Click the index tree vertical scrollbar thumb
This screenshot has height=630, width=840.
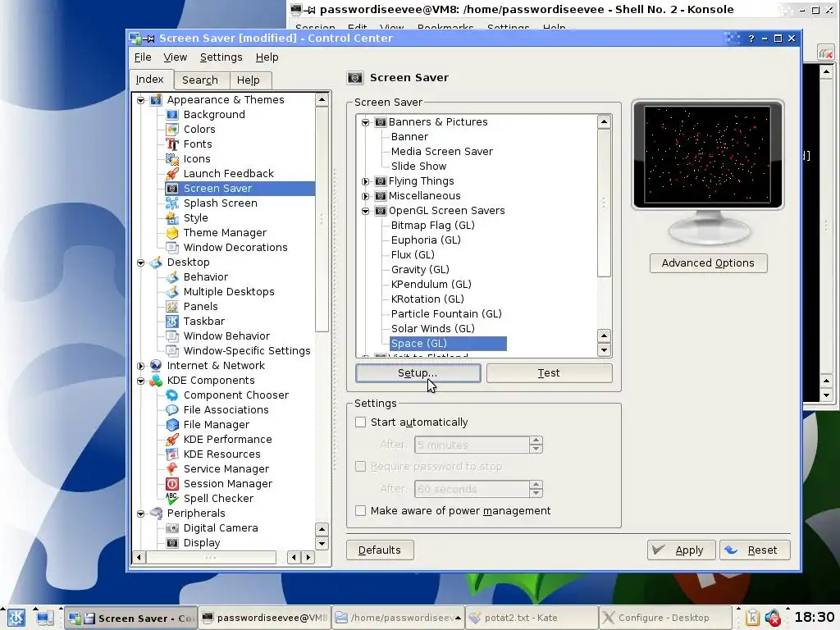coord(322,219)
